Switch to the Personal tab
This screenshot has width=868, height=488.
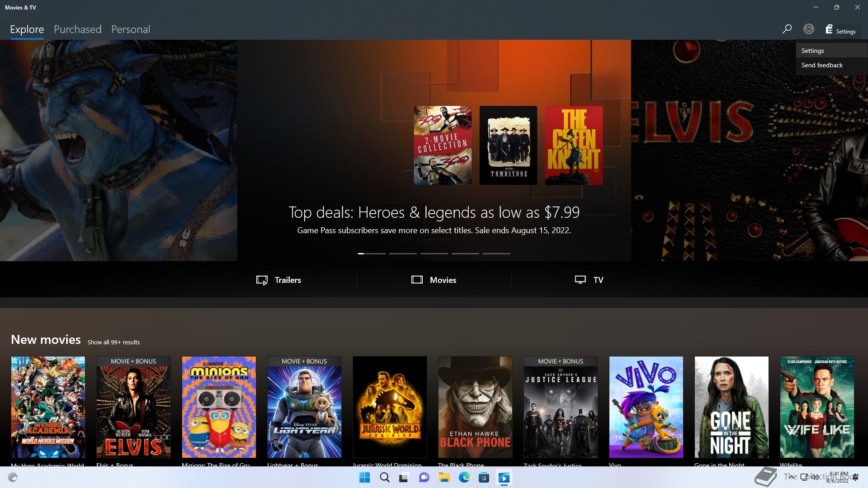click(130, 29)
